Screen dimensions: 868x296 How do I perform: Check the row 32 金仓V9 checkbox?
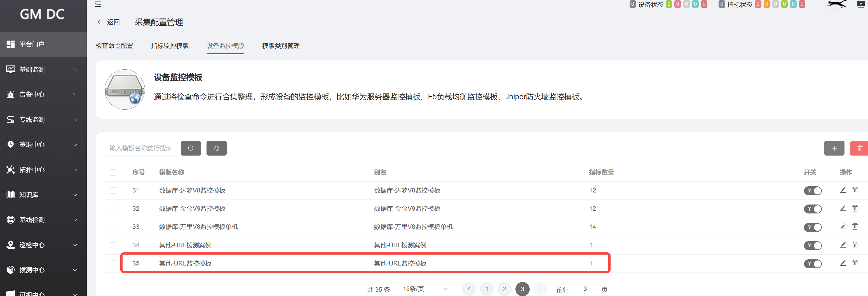[x=113, y=209]
